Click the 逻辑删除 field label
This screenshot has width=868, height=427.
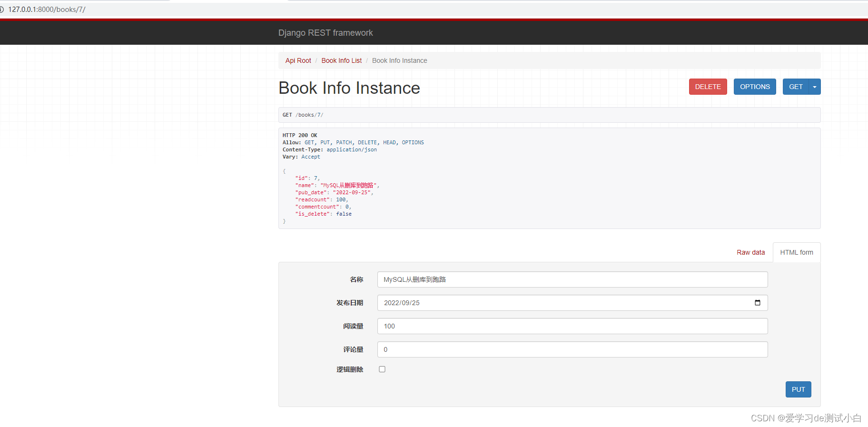coord(350,369)
